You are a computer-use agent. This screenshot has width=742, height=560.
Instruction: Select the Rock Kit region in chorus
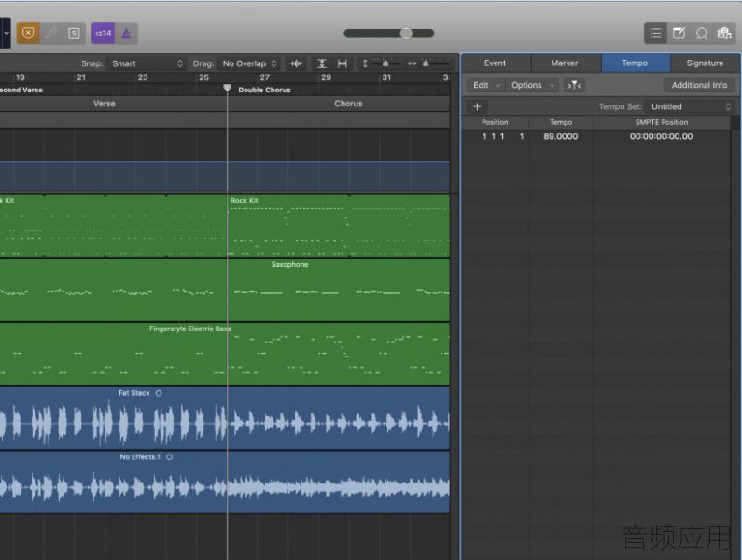tap(339, 226)
